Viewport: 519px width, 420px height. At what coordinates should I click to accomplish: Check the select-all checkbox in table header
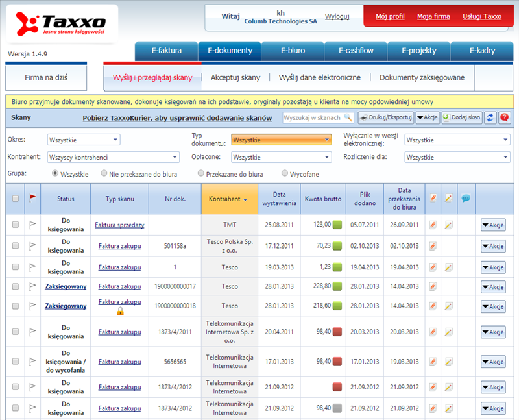coord(15,199)
